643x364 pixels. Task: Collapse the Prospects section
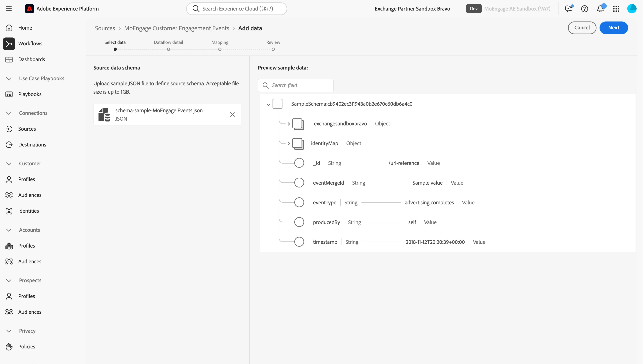pyautogui.click(x=9, y=281)
